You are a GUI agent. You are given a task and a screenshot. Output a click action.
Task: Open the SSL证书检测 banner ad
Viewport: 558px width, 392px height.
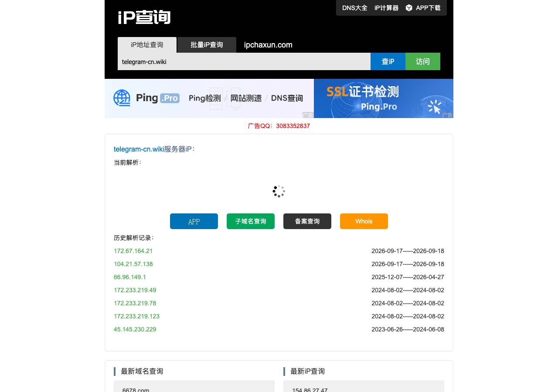[x=384, y=98]
